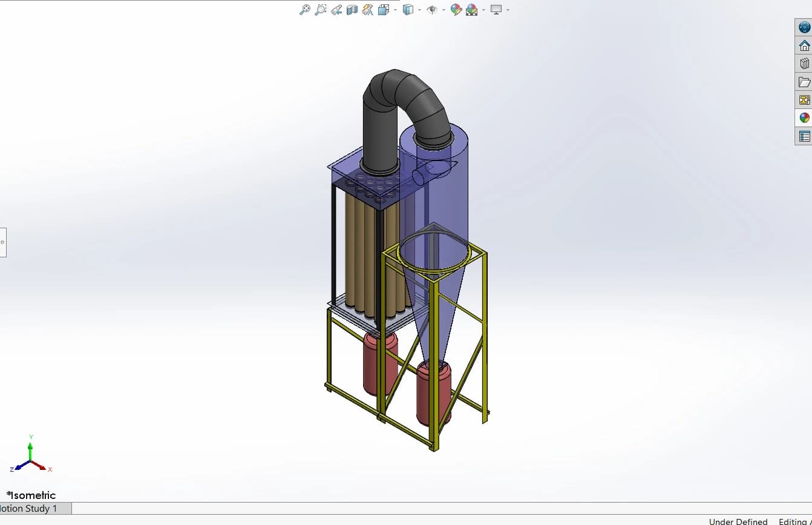
Task: Activate the Zoom to Area tool
Action: pyautogui.click(x=321, y=10)
